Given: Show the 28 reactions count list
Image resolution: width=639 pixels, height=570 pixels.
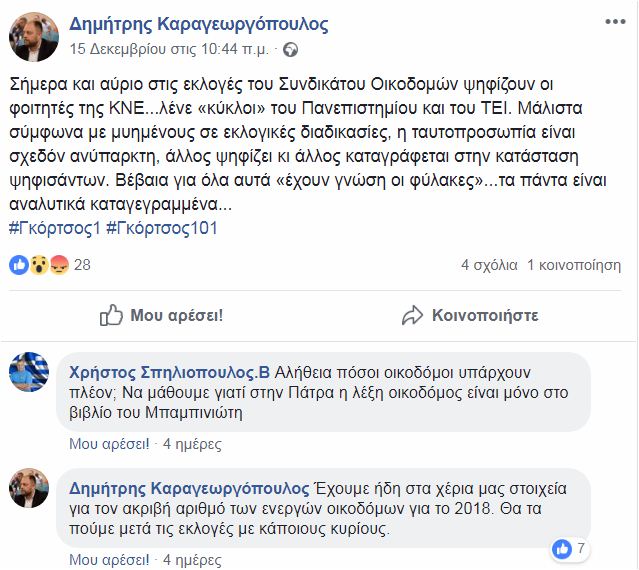Looking at the screenshot, I should (x=82, y=265).
